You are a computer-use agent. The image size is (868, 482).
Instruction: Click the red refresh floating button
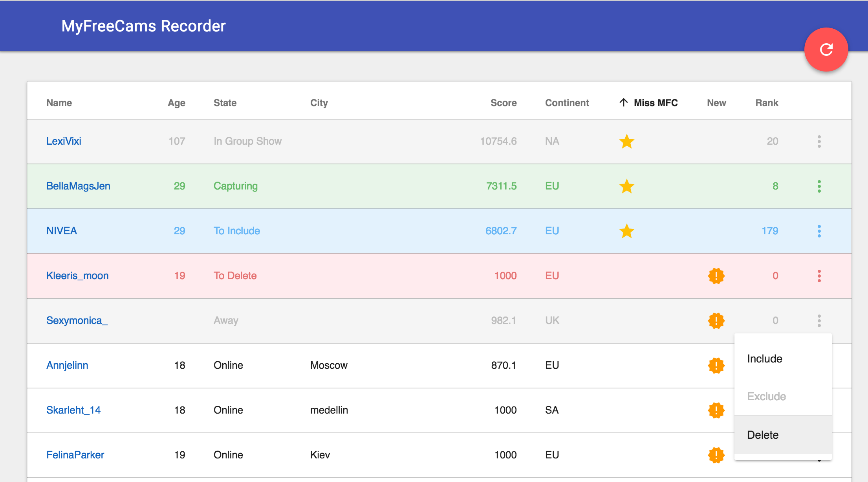point(826,50)
